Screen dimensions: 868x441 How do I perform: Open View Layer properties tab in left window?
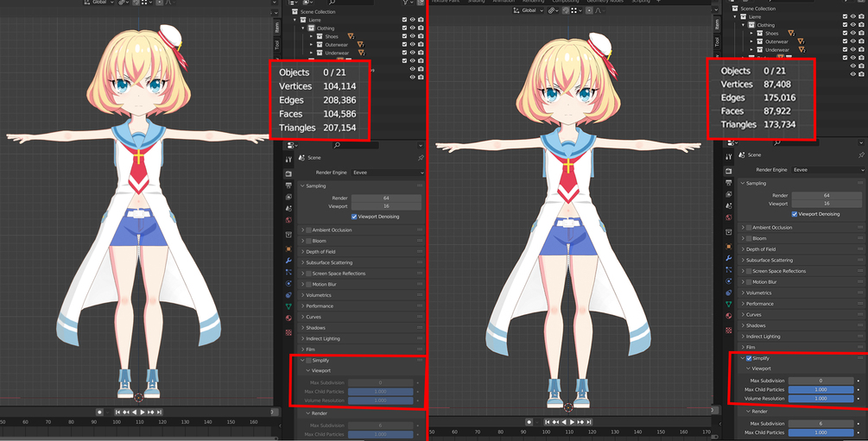coord(288,197)
